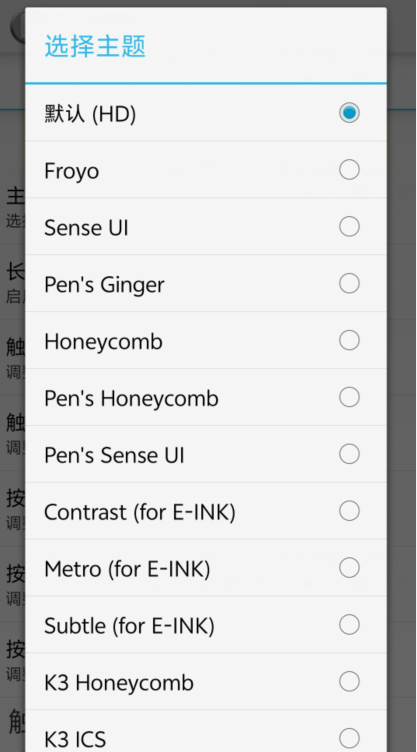Screen dimensions: 417x752
Task: Pick Metro (for E-INK) radio button
Action: point(349,568)
